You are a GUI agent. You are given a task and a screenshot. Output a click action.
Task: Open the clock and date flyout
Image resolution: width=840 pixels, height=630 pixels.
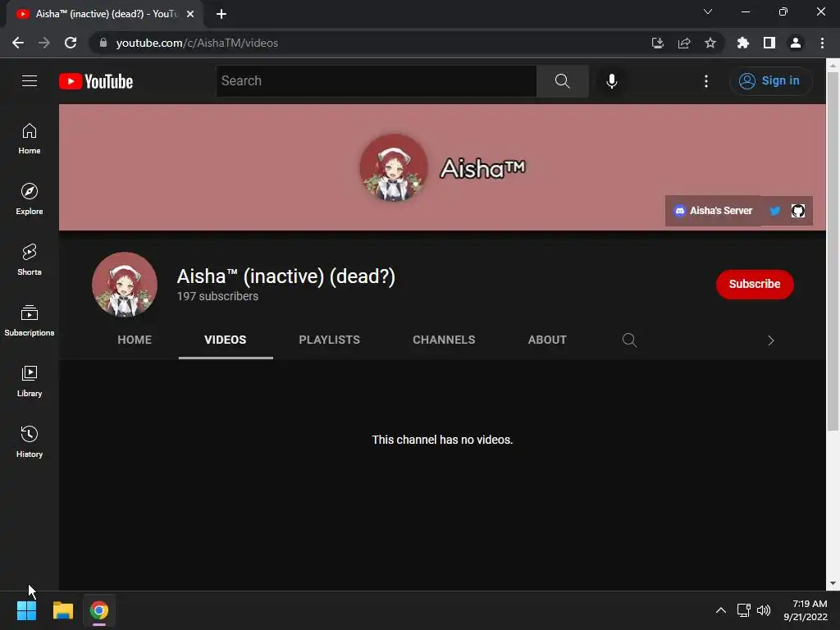tap(806, 610)
